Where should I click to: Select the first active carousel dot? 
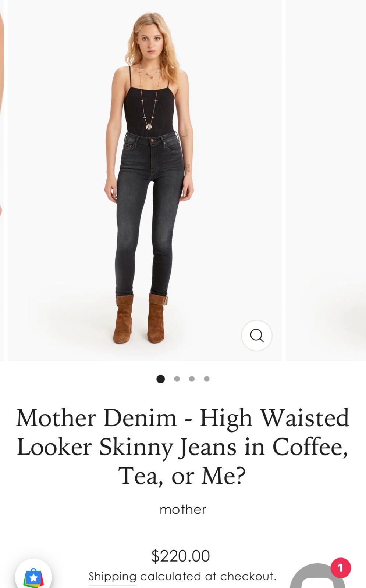coord(160,379)
